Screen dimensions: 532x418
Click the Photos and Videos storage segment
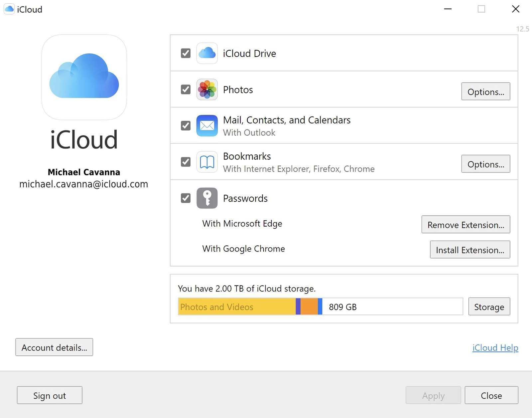236,307
